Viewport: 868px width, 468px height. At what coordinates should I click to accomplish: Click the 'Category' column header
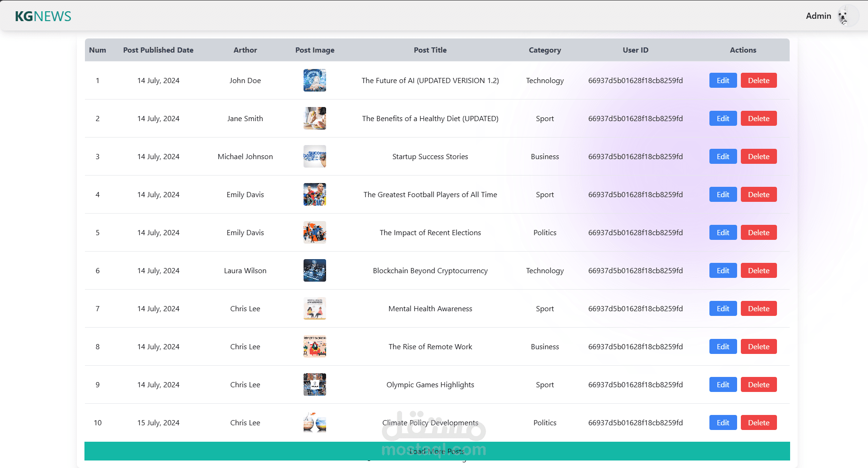[545, 50]
